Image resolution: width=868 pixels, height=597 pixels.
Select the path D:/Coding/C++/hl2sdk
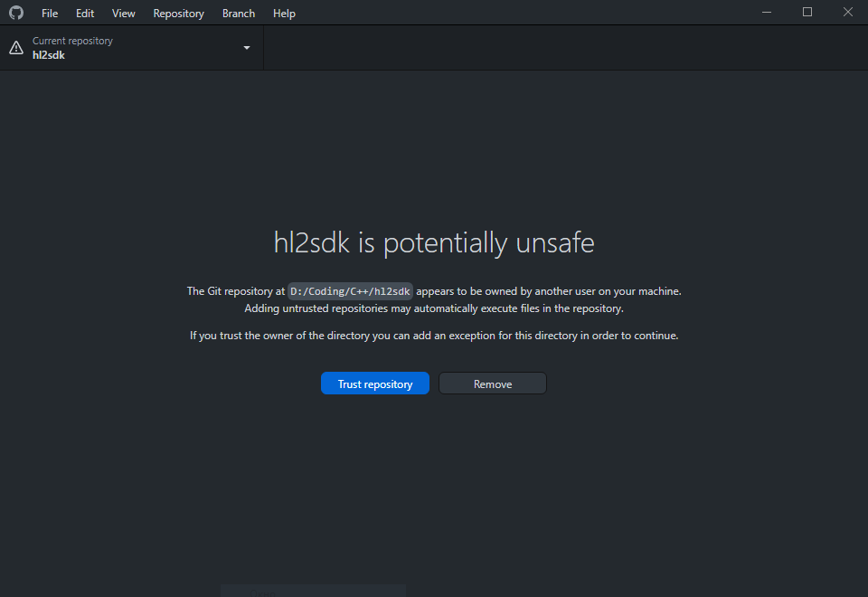[x=350, y=290]
